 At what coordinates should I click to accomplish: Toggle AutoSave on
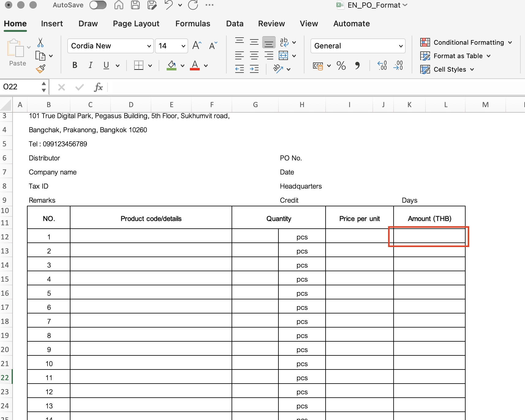tap(98, 5)
